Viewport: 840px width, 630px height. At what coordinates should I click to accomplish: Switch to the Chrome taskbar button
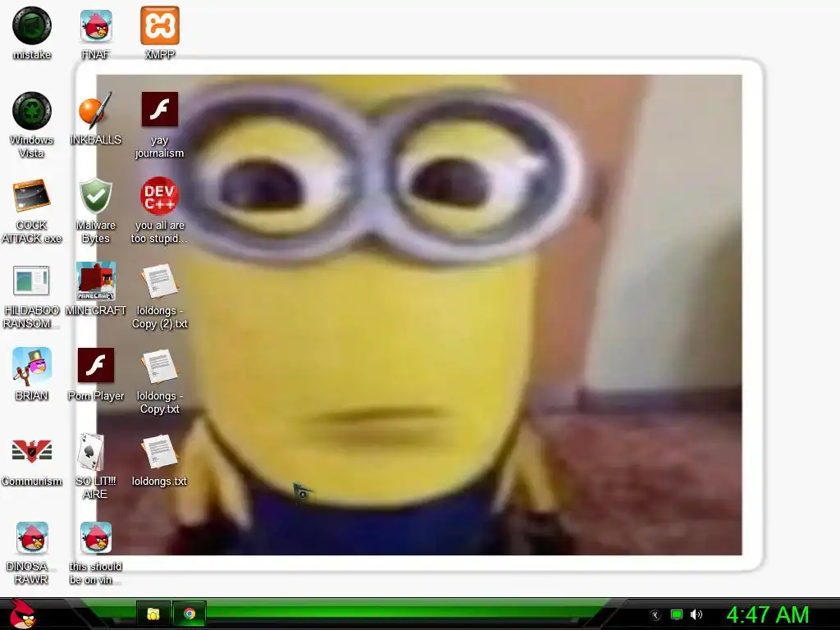189,614
